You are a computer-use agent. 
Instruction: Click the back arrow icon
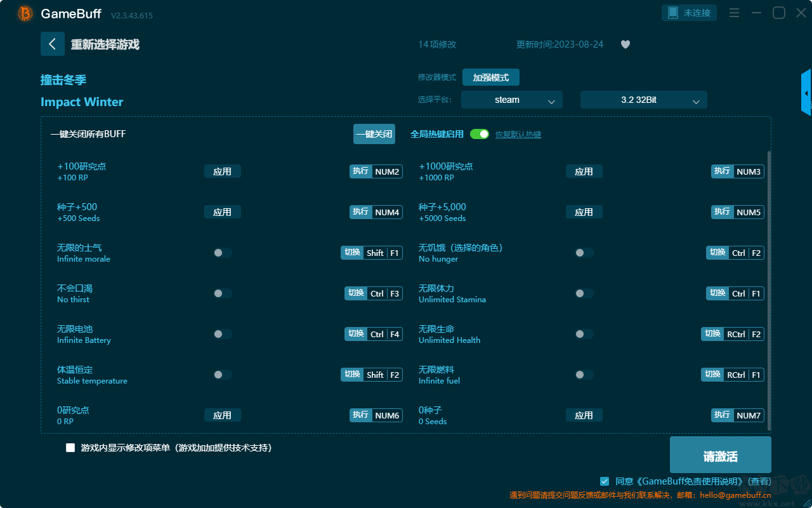coord(53,44)
